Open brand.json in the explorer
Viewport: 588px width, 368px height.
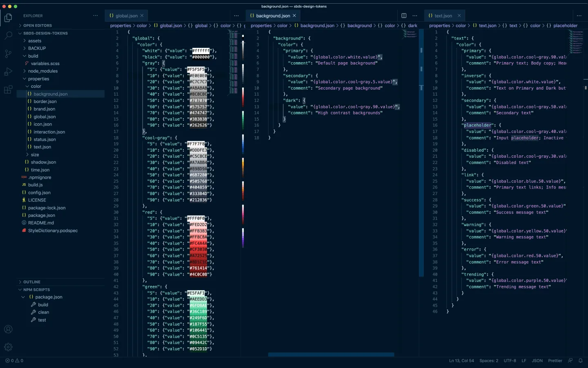click(44, 109)
